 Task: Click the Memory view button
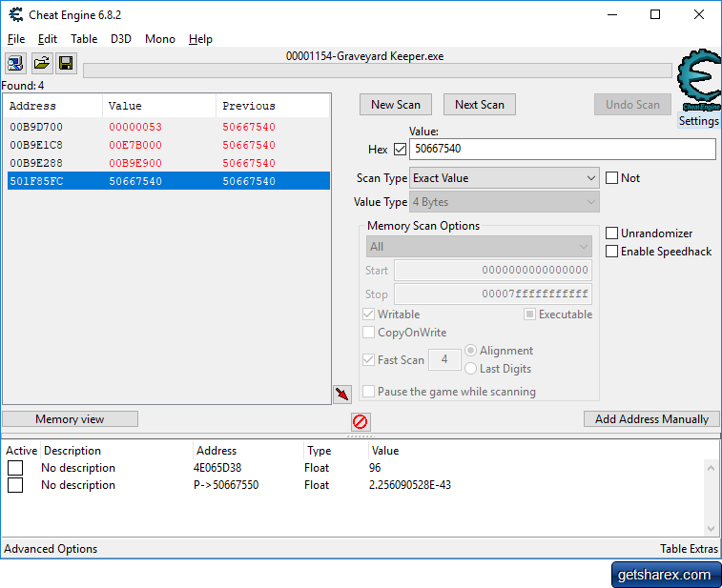tap(70, 419)
